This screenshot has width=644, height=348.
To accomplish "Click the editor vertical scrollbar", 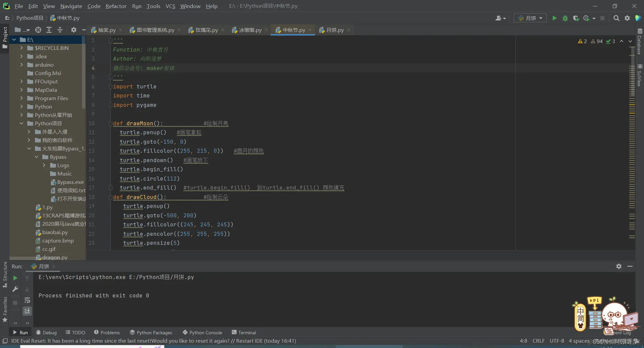I will pyautogui.click(x=632, y=71).
